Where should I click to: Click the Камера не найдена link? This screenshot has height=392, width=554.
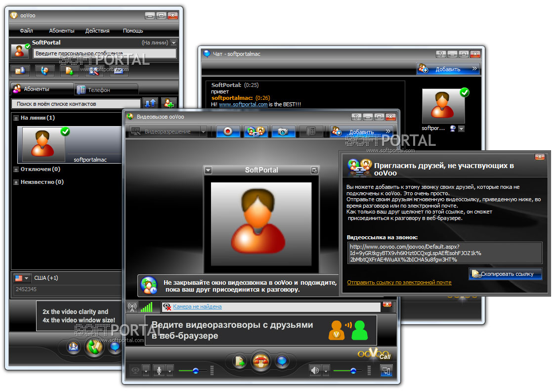point(197,307)
